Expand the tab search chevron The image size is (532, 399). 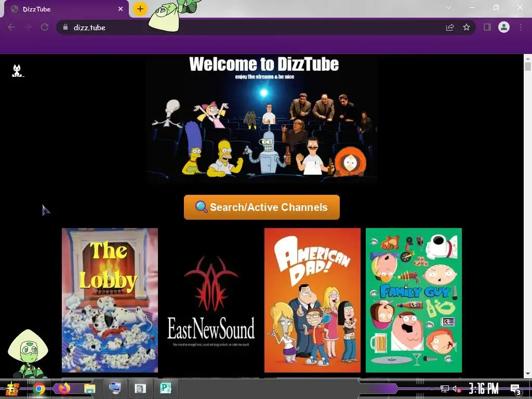[448, 7]
